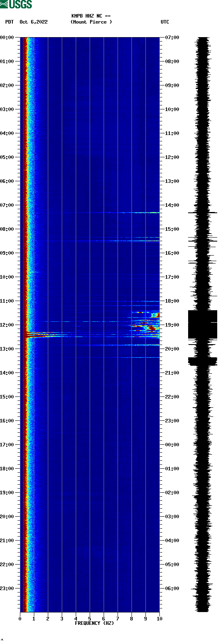Click the 0 Hz frequency tick label

(x=20, y=619)
